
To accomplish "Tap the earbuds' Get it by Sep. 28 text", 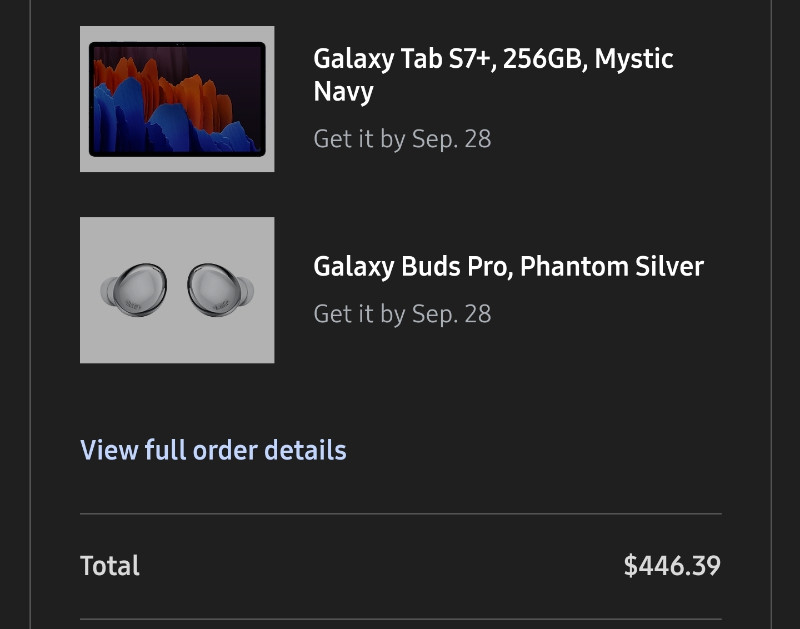I will click(x=402, y=314).
